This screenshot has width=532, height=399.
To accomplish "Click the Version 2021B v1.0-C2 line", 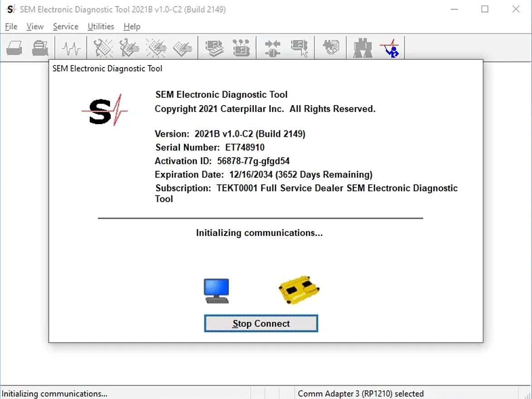I will click(x=230, y=134).
